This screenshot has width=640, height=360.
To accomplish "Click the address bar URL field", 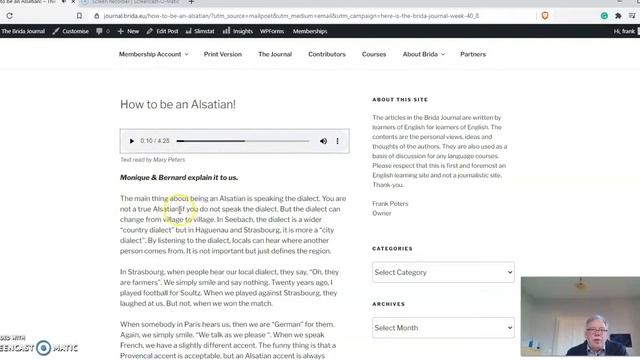I will tap(291, 16).
